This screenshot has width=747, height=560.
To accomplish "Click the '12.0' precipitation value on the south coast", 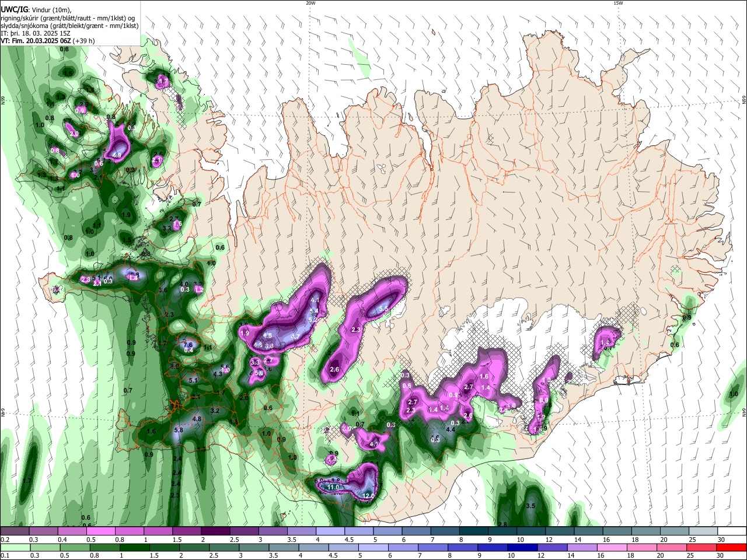I will (368, 496).
